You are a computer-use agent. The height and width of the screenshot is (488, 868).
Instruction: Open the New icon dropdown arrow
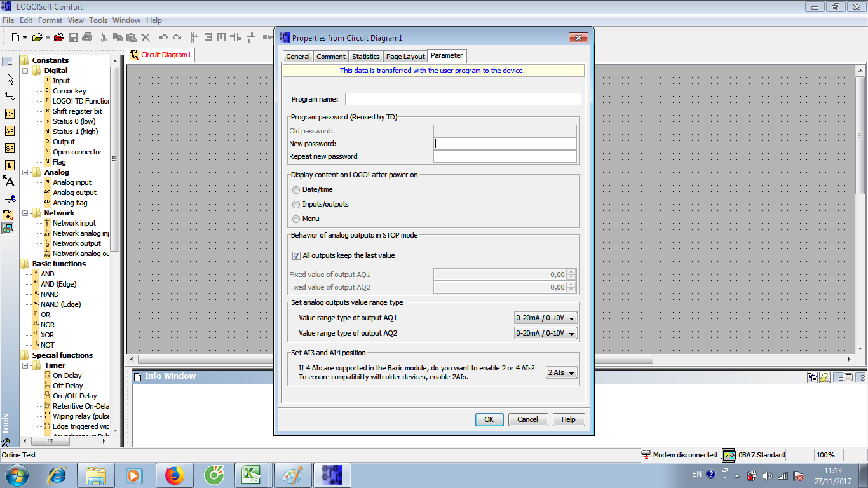pyautogui.click(x=25, y=37)
